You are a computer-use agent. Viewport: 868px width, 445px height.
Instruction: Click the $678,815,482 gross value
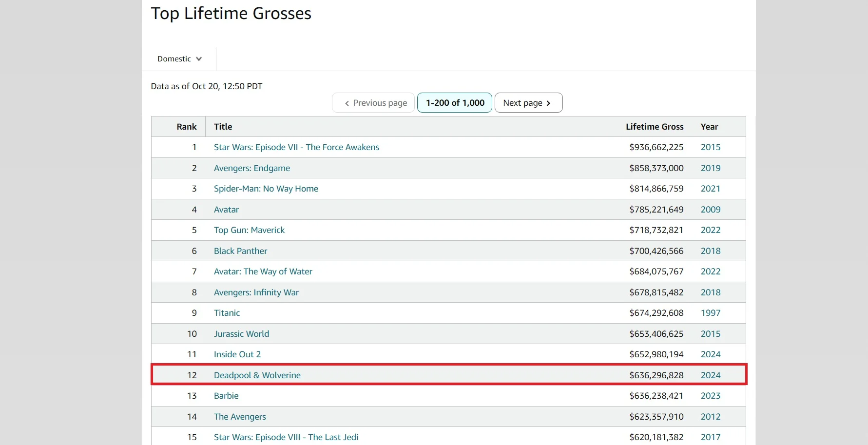click(656, 292)
